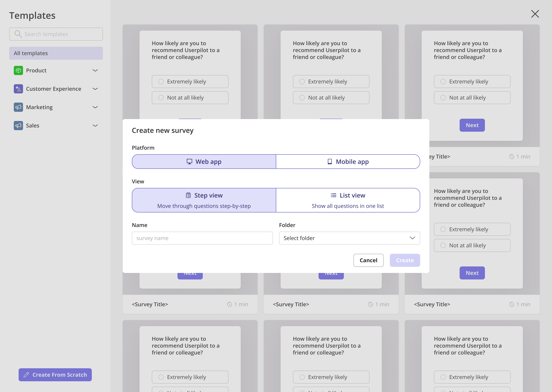Click the Sales megaphone icon
552x392 pixels.
(18, 126)
